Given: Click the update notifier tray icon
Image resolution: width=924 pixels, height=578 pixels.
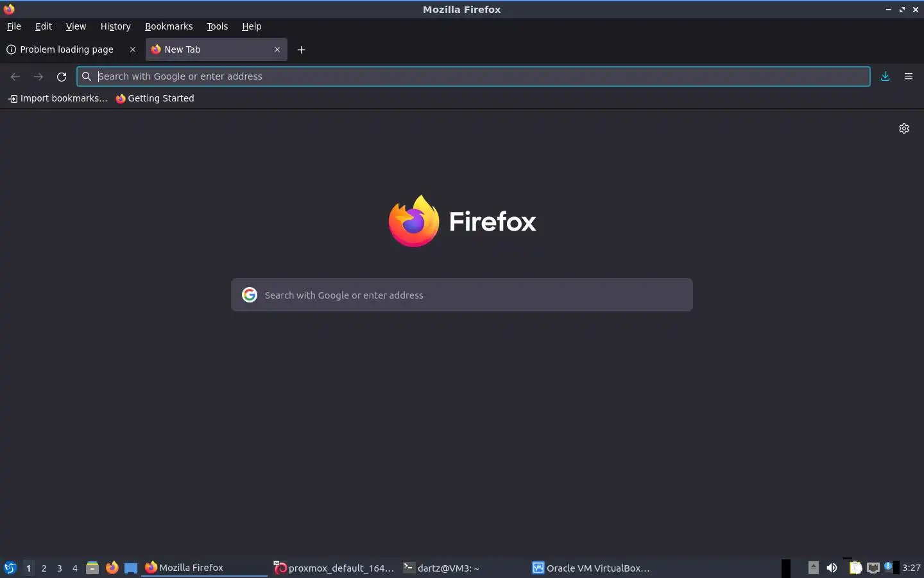Looking at the screenshot, I should click(888, 566).
